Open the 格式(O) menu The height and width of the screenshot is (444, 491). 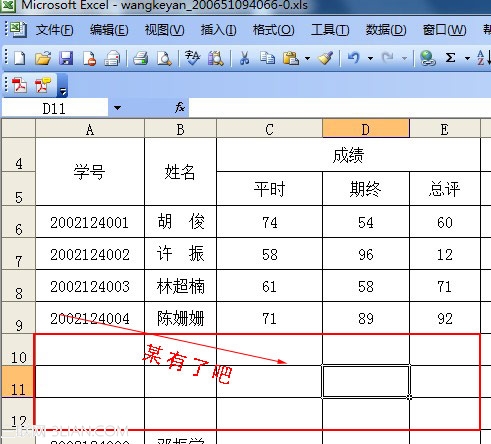pyautogui.click(x=273, y=30)
